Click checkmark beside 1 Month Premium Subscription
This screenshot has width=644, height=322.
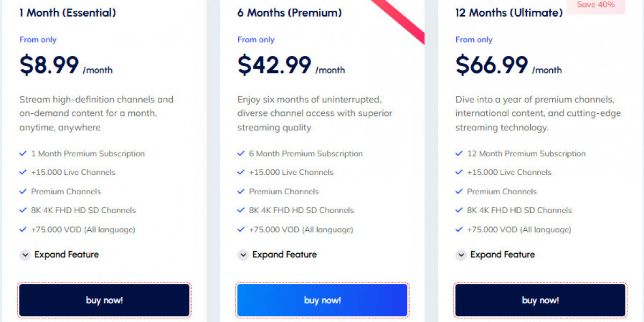(23, 153)
